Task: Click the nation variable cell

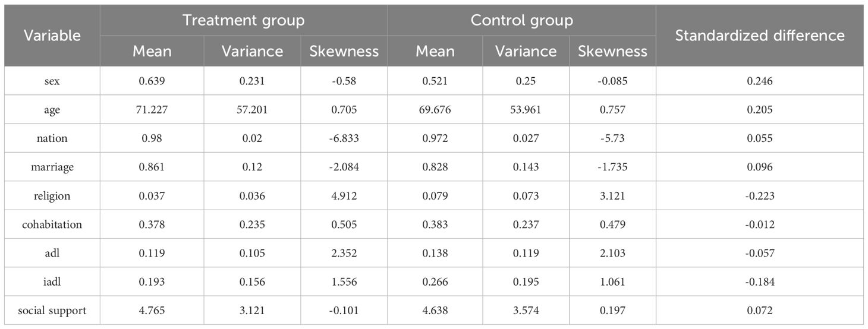Action: [52, 138]
